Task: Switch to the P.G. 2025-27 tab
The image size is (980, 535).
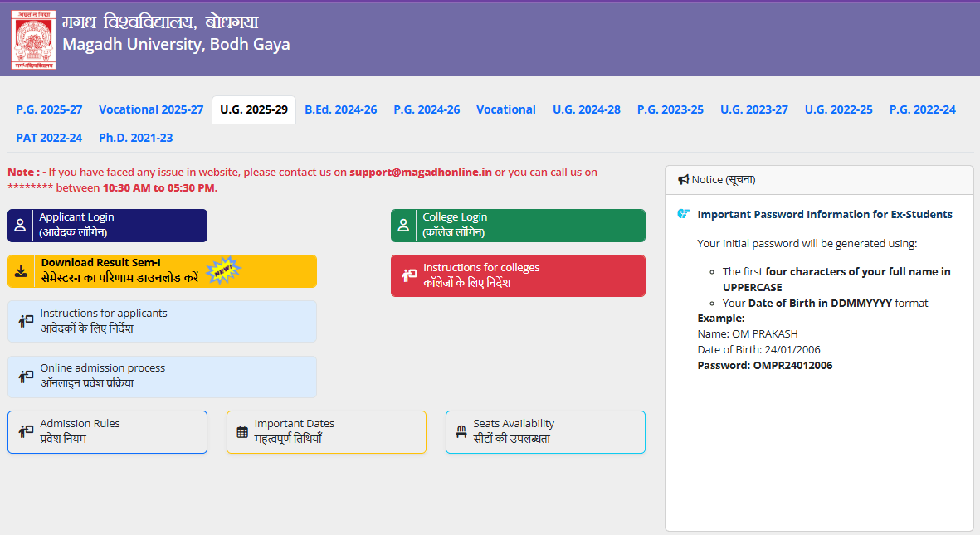Action: [x=48, y=109]
